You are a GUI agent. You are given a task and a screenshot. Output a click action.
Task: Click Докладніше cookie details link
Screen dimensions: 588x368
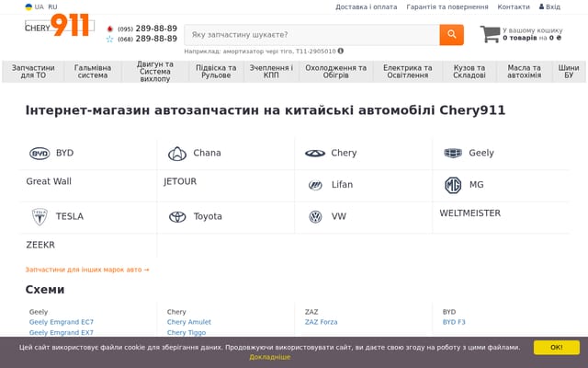(x=269, y=357)
